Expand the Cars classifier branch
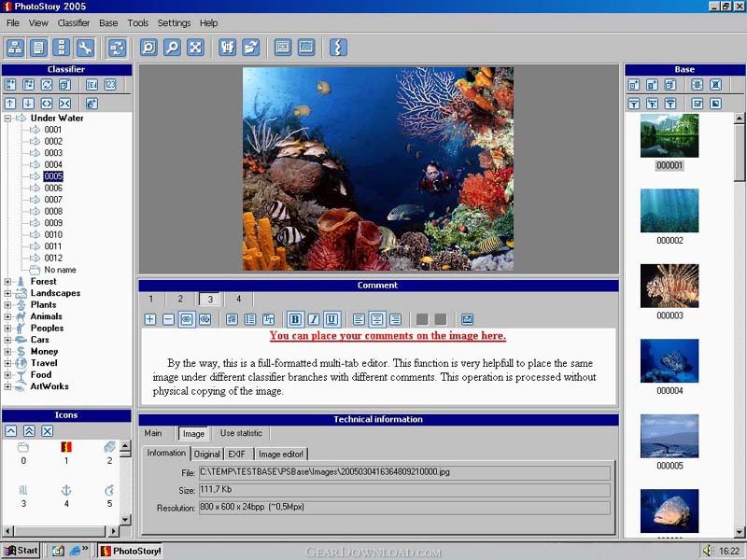The image size is (747, 560). click(x=7, y=340)
